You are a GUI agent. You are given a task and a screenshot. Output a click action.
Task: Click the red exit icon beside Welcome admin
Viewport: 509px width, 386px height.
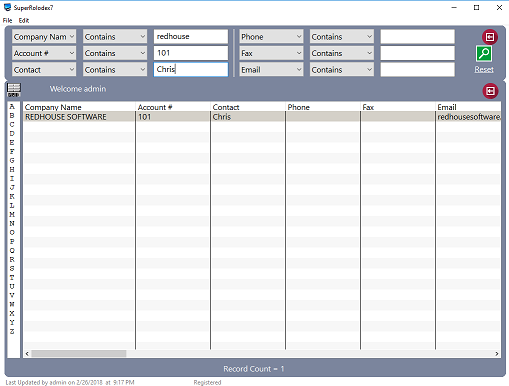coord(490,91)
